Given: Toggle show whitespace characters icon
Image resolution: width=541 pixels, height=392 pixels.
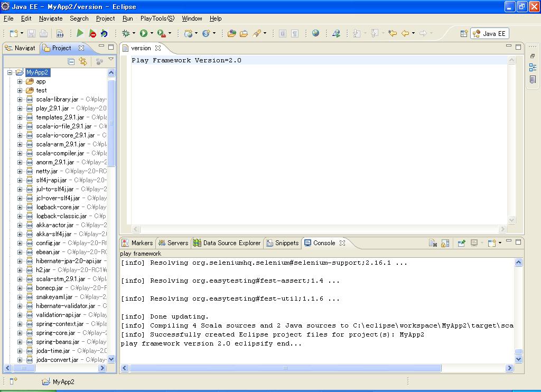Looking at the screenshot, I should 295,33.
